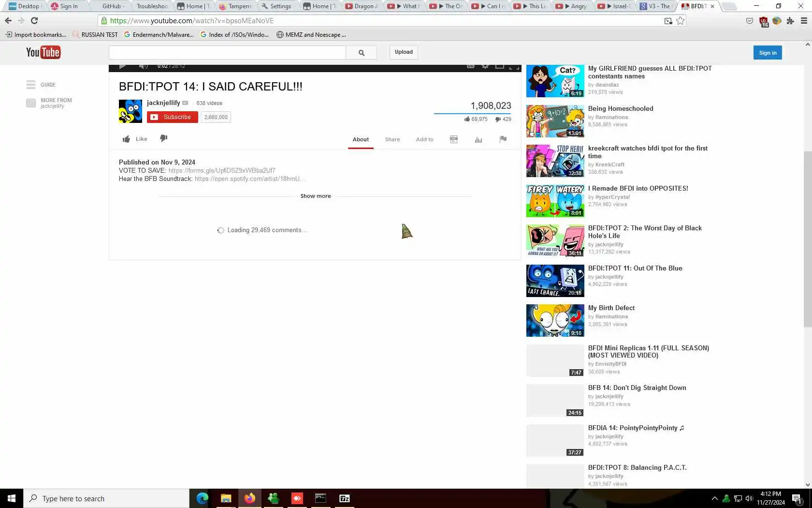The height and width of the screenshot is (508, 812).
Task: Toggle fullscreen on the video player
Action: pyautogui.click(x=515, y=66)
